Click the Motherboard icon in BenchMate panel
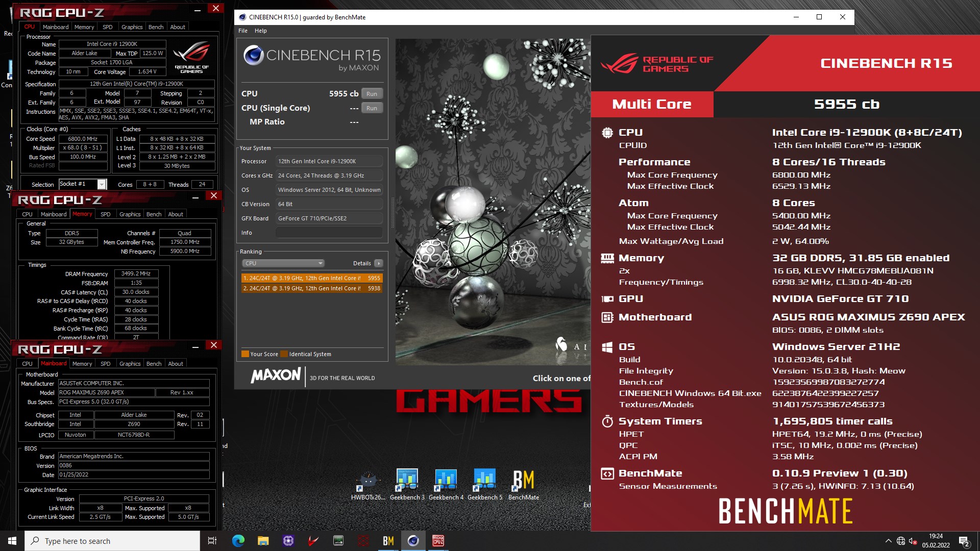The image size is (980, 551). tap(607, 317)
